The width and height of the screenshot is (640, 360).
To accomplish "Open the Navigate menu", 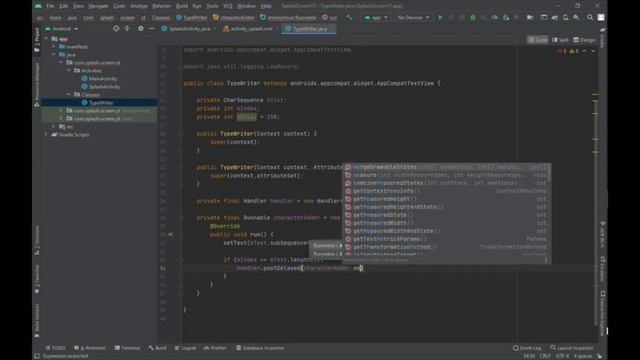I will (x=98, y=6).
